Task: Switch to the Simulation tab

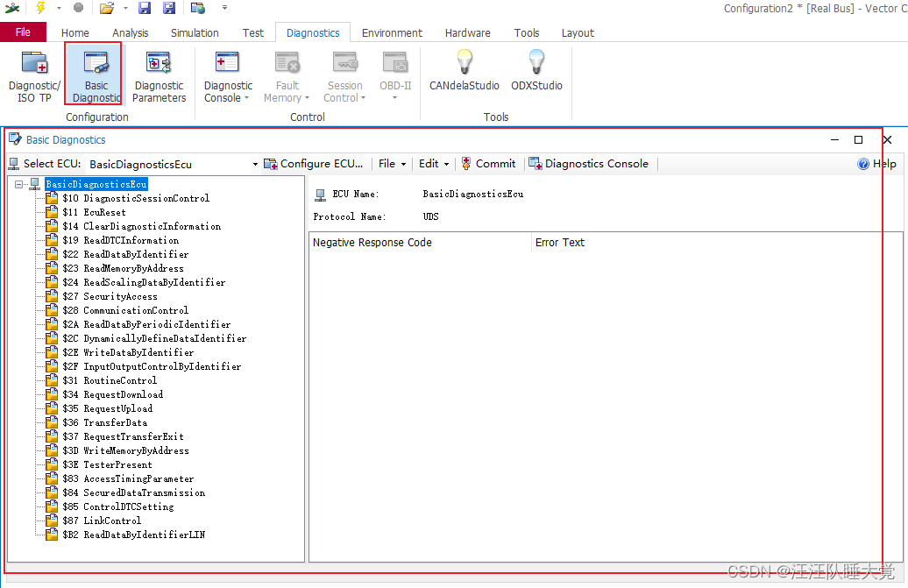Action: (x=195, y=33)
